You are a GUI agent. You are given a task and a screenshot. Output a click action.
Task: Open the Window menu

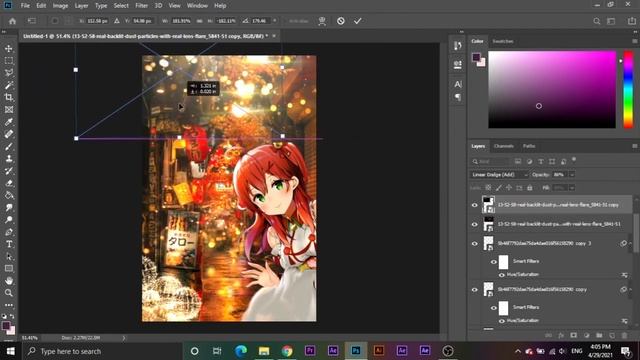click(x=197, y=6)
